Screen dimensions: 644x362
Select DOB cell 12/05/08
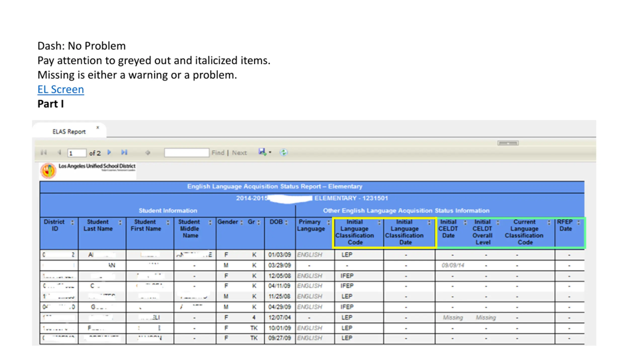(x=279, y=276)
